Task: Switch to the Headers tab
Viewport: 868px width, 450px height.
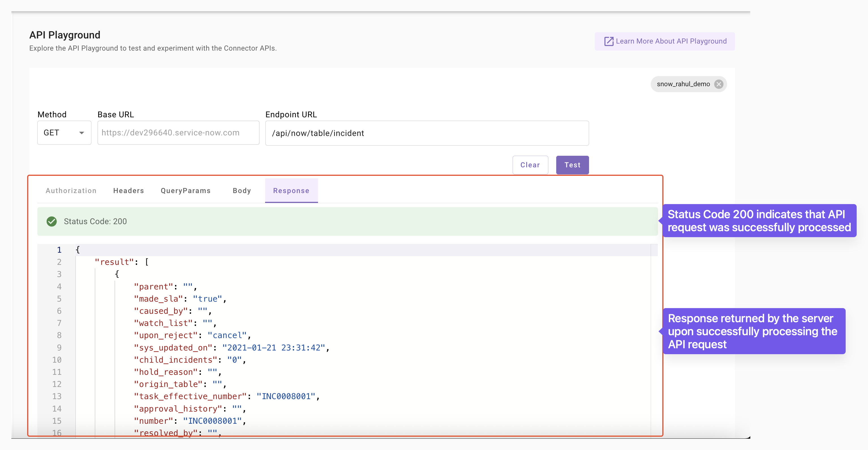Action: click(x=128, y=191)
